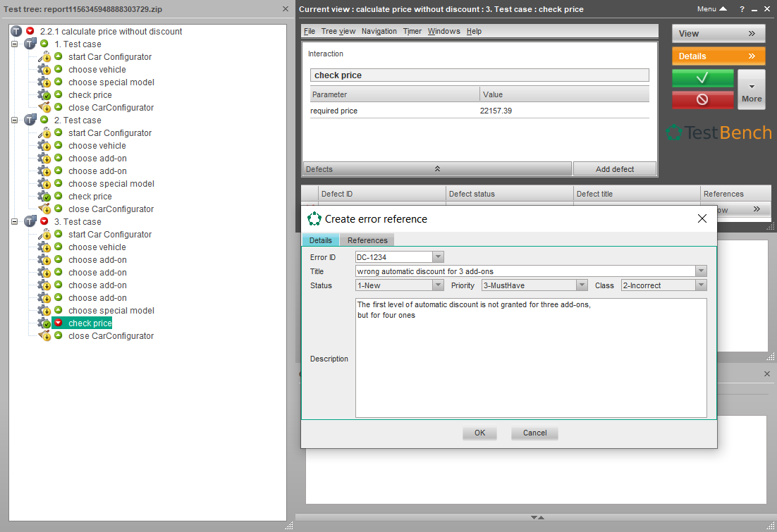This screenshot has width=777, height=532.
Task: Close the Create error reference dialog
Action: pos(702,218)
